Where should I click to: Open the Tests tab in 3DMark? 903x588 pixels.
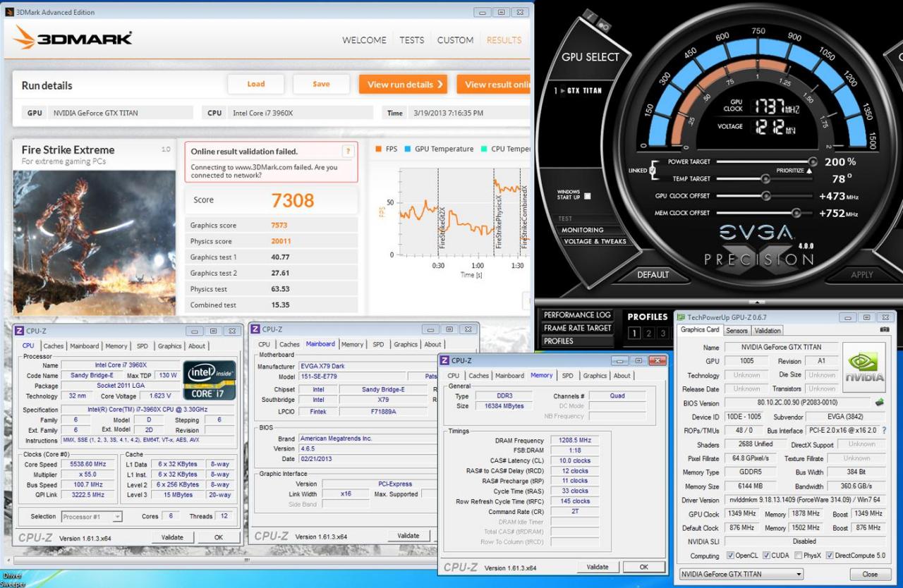(x=412, y=40)
